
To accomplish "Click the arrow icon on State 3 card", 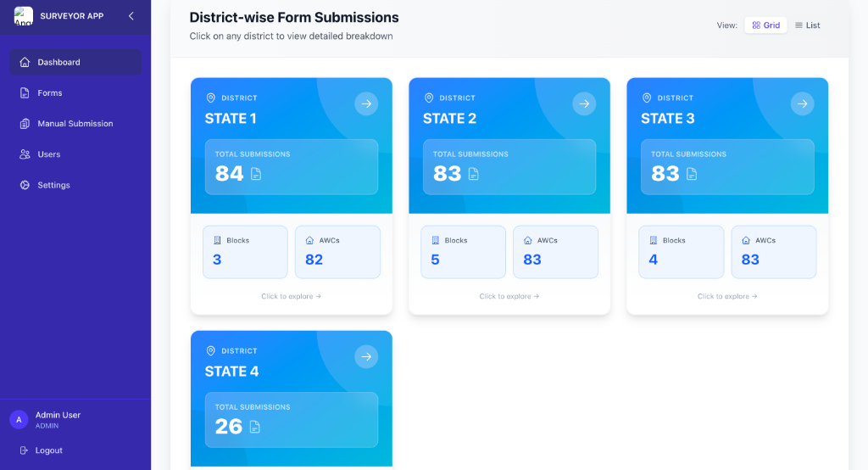I will 802,104.
